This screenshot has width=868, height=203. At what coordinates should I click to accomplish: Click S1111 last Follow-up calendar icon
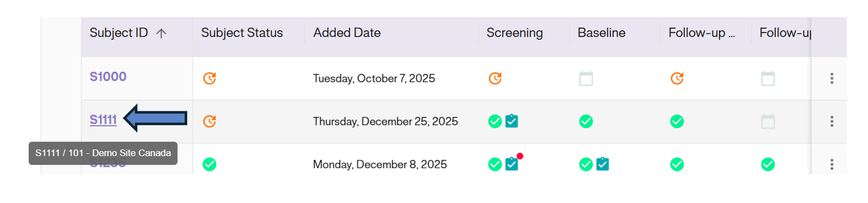tap(768, 121)
